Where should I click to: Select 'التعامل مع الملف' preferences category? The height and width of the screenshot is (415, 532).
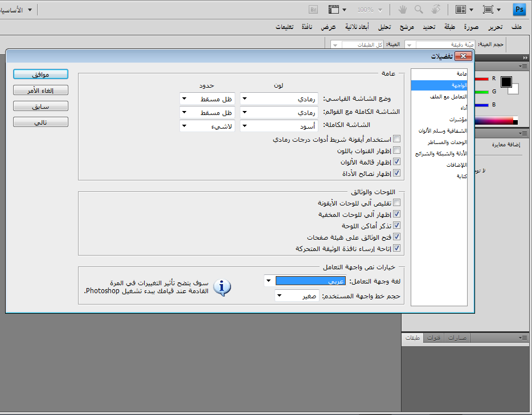click(x=439, y=97)
